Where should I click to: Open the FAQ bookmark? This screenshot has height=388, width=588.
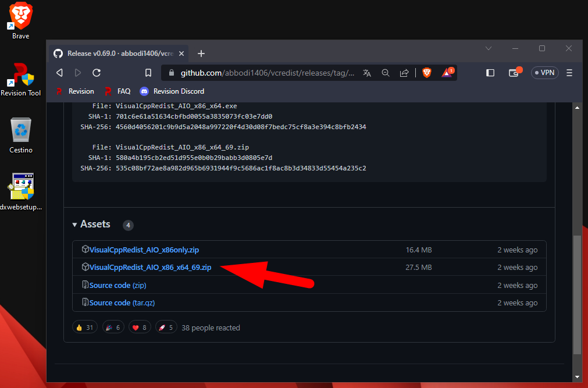click(117, 91)
